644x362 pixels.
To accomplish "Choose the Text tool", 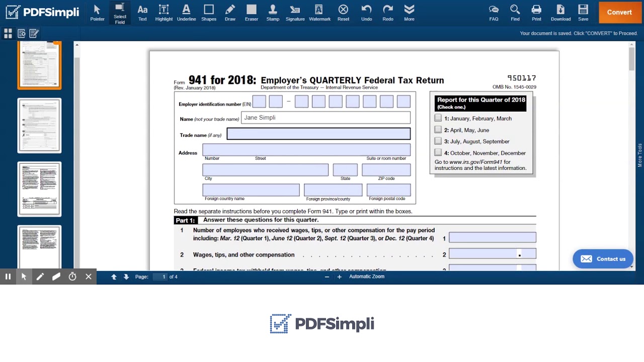I will [142, 13].
